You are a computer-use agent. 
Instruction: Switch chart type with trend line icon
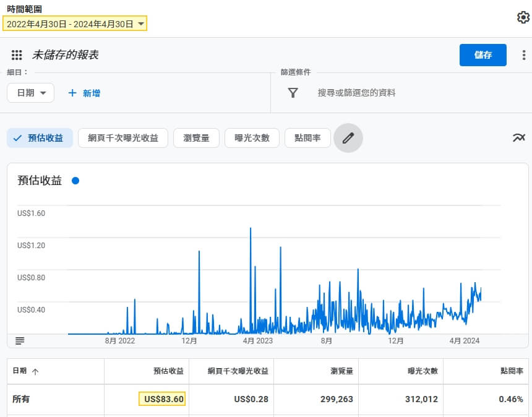(x=518, y=137)
